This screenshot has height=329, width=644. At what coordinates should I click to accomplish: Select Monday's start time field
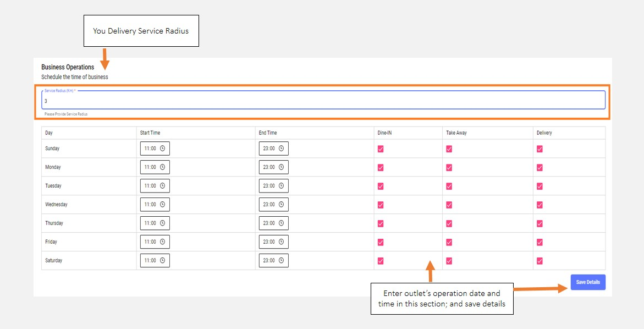tap(150, 167)
